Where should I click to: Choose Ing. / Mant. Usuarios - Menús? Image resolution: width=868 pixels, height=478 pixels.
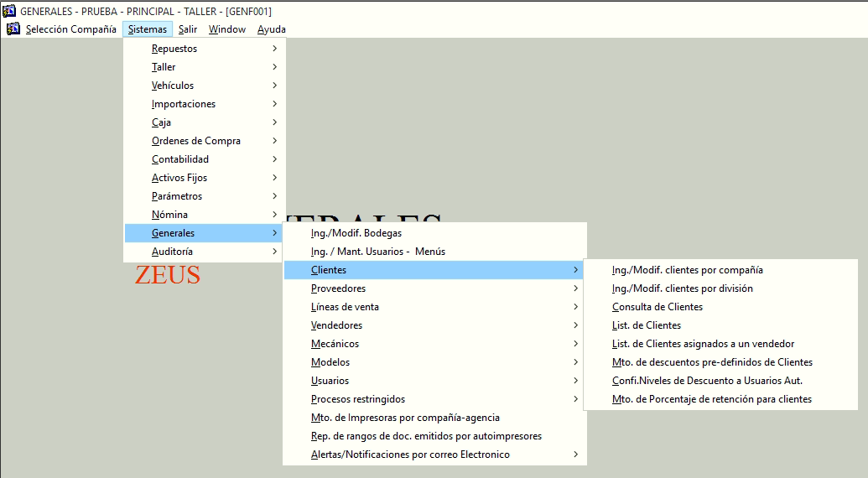pyautogui.click(x=377, y=252)
